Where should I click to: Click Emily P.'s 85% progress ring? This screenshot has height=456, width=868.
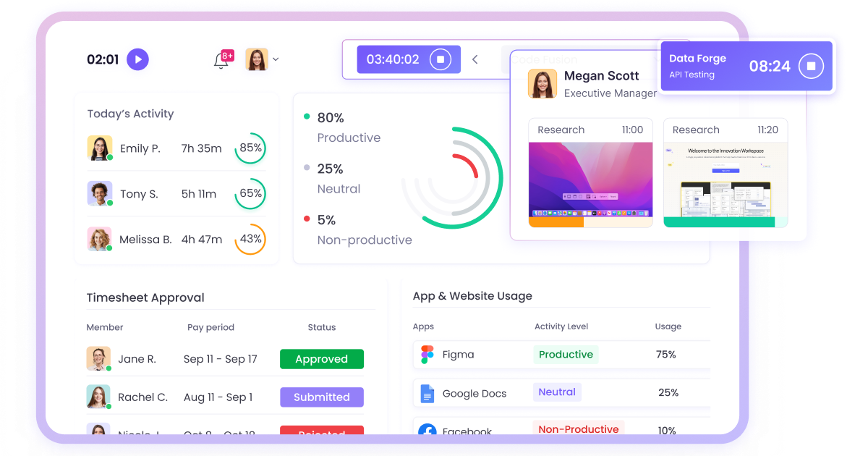coord(250,148)
